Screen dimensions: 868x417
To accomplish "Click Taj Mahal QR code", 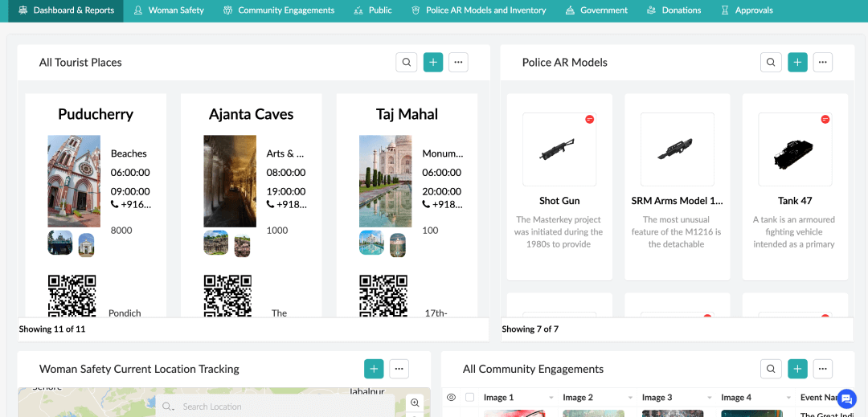I will tap(383, 296).
